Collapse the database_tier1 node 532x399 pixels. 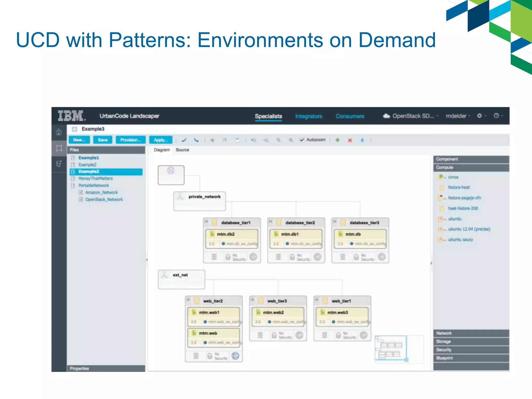tap(206, 221)
